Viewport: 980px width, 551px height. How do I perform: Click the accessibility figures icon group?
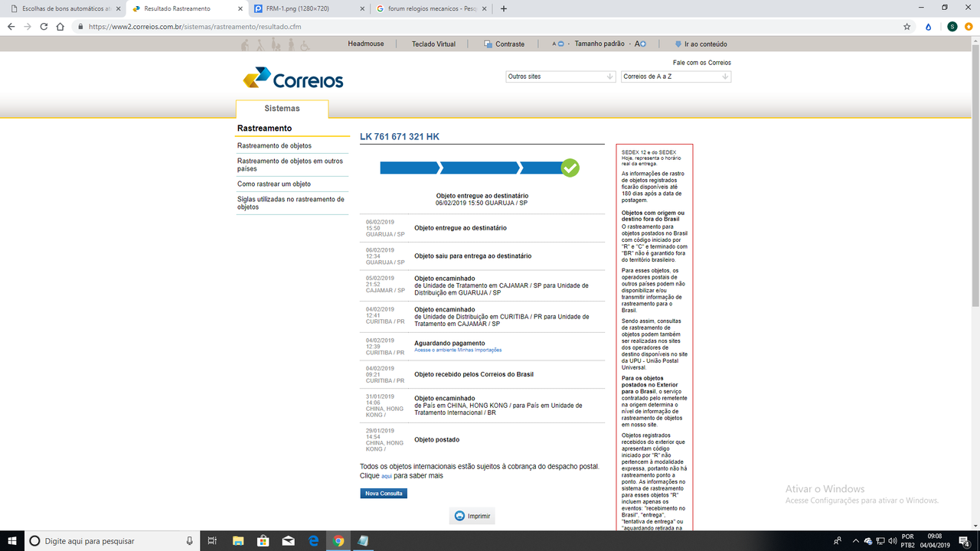pyautogui.click(x=275, y=44)
